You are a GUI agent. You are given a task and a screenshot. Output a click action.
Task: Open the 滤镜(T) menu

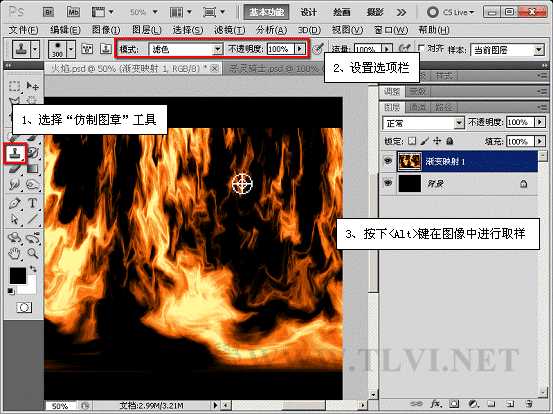pos(230,30)
